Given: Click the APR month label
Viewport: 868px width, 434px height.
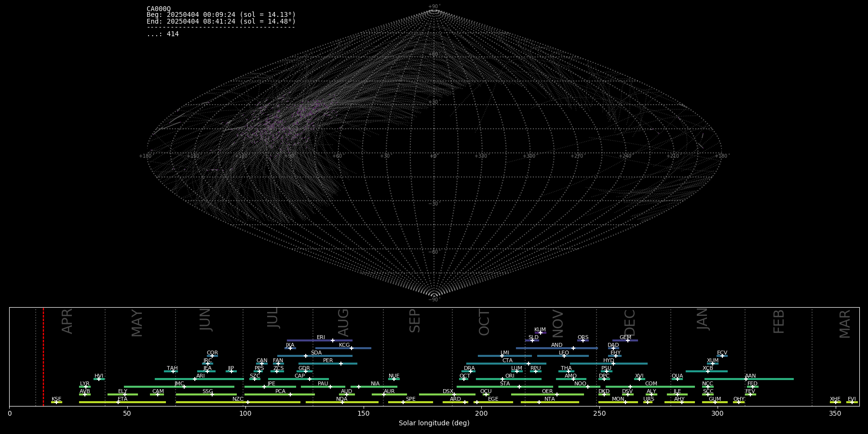Looking at the screenshot, I should (68, 321).
